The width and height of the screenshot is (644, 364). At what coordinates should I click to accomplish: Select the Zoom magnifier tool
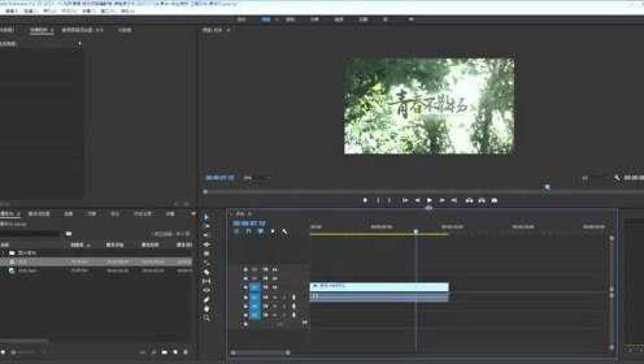[207, 317]
